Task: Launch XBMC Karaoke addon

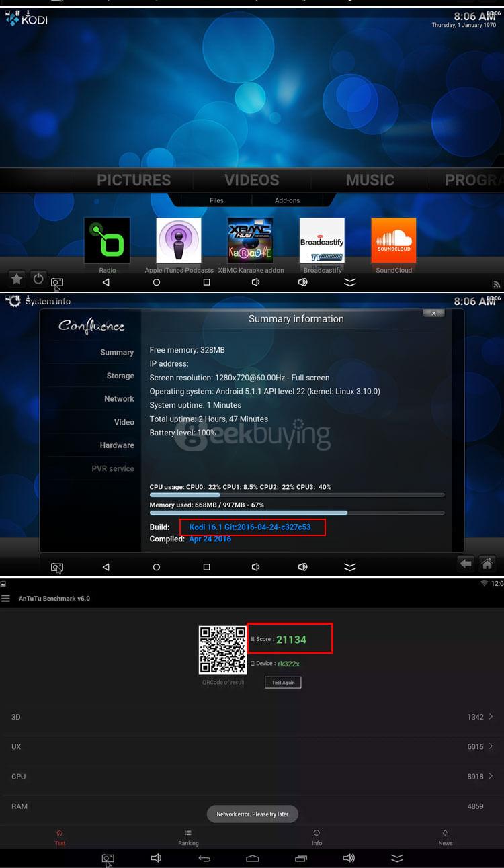Action: 251,241
